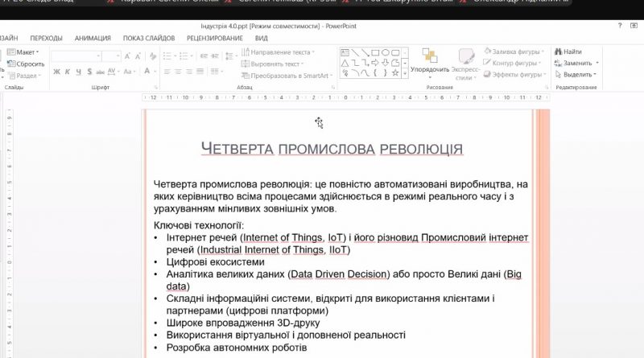
Task: Open the Упорядочить arrange menu
Action: click(x=430, y=64)
